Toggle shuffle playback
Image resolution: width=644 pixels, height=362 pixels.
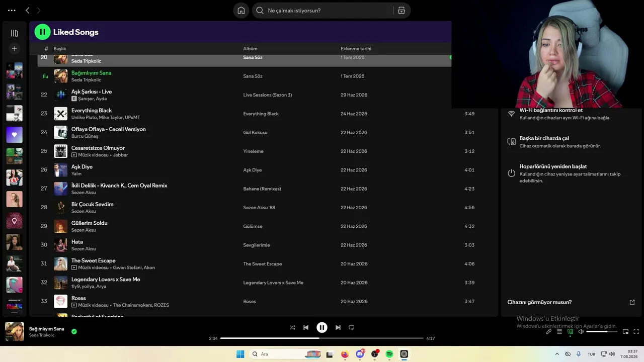[x=292, y=327]
